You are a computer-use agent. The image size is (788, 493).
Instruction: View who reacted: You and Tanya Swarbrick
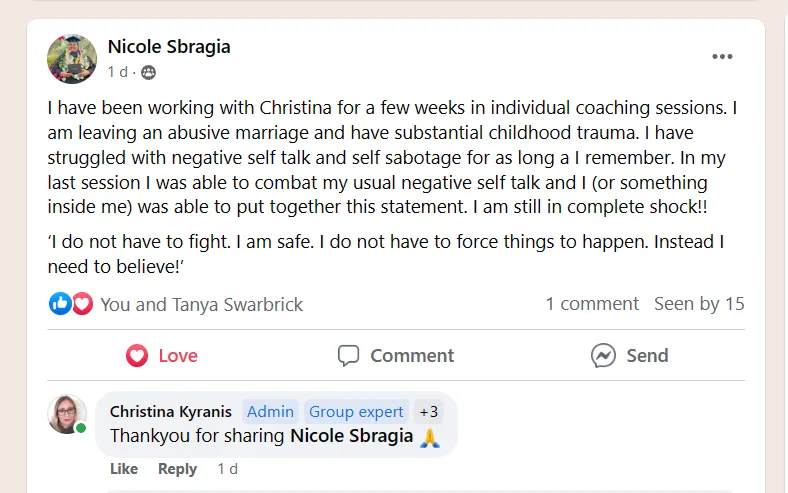201,304
